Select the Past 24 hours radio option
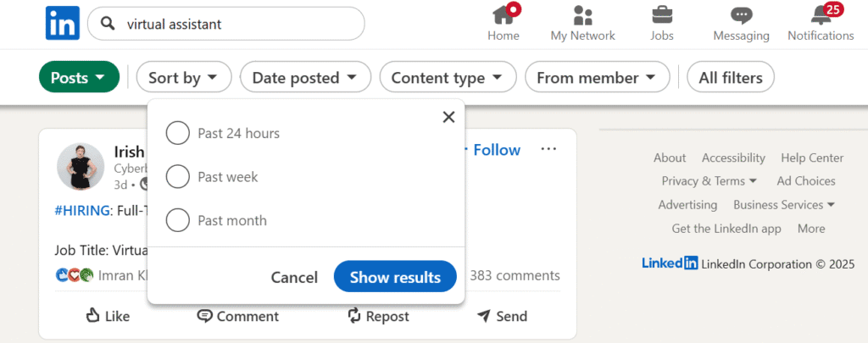This screenshot has width=868, height=343. pyautogui.click(x=178, y=133)
